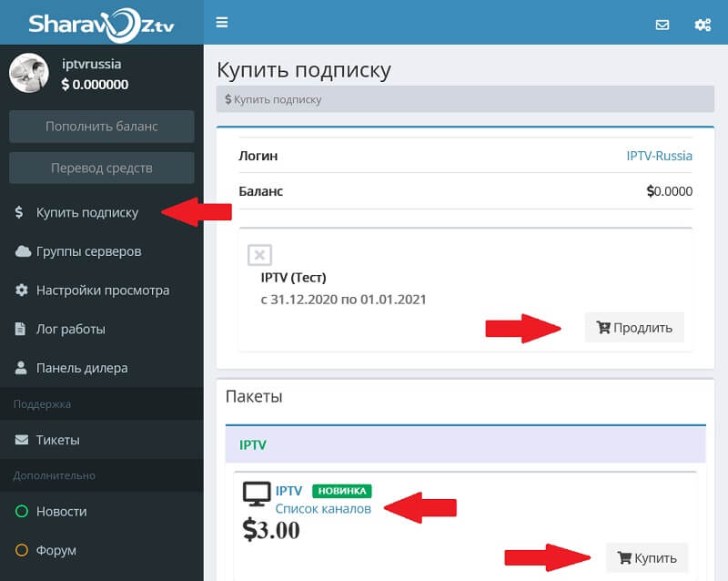Screen dimensions: 728x581
Task: Open the settings gears icon in header
Action: 703,25
